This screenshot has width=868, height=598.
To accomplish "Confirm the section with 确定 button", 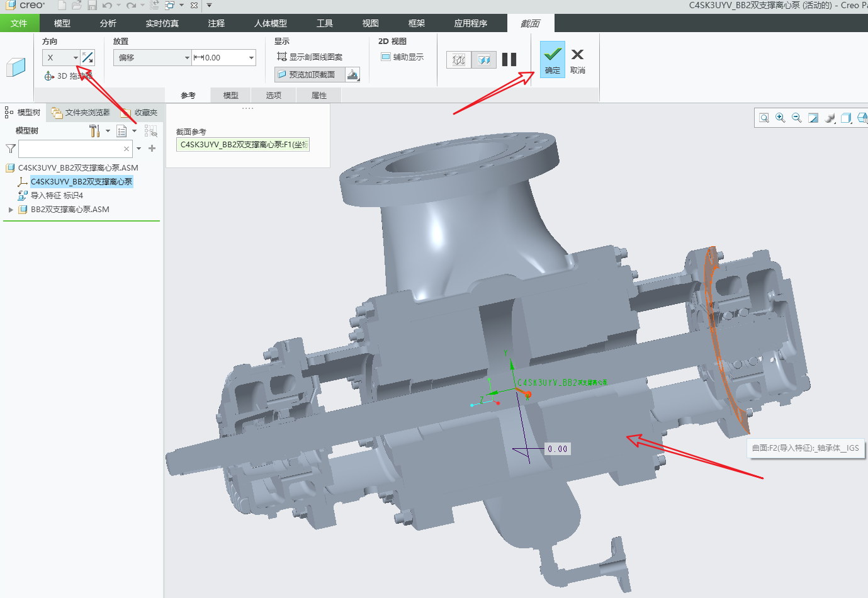I will [x=552, y=60].
